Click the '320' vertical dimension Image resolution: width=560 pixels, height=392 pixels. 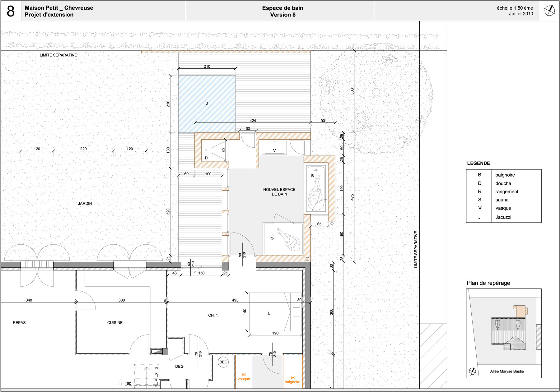(x=168, y=212)
